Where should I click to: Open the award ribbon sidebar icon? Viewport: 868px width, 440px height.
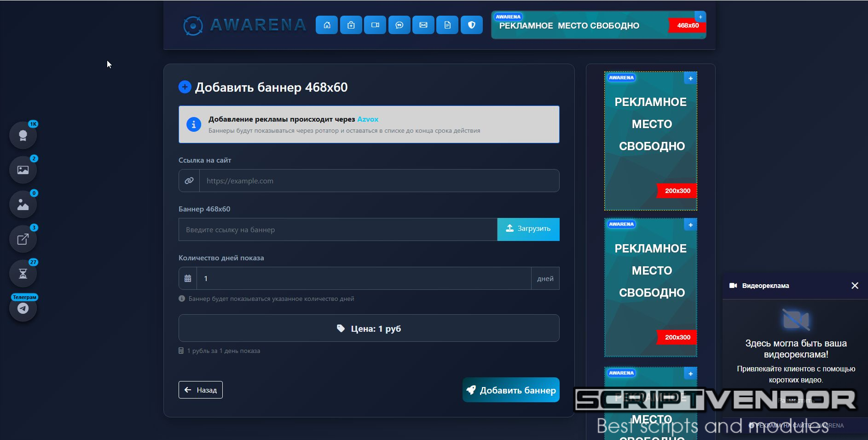pos(23,135)
